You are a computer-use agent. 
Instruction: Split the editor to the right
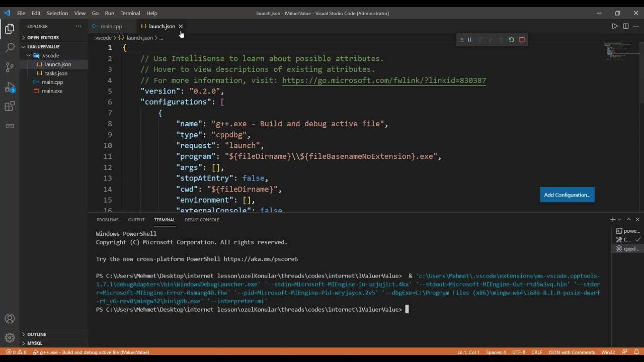click(x=626, y=26)
